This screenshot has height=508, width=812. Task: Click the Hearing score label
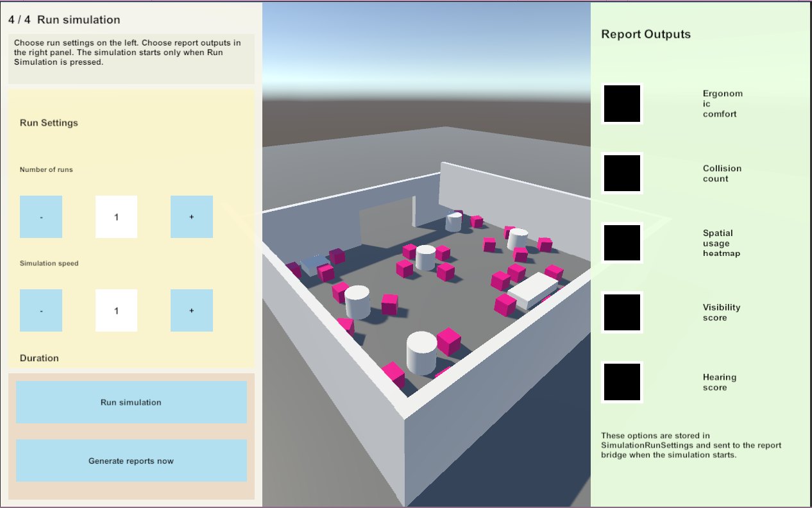[720, 382]
